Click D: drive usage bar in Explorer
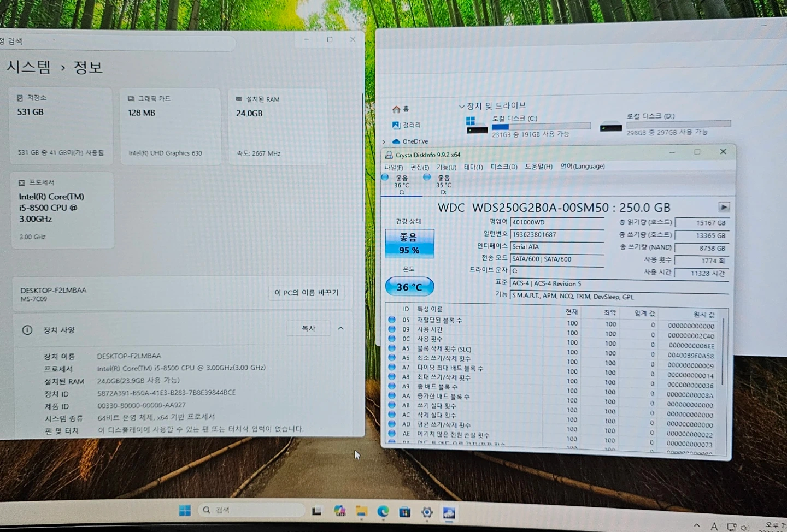Viewport: 787px width, 532px height. (678, 124)
